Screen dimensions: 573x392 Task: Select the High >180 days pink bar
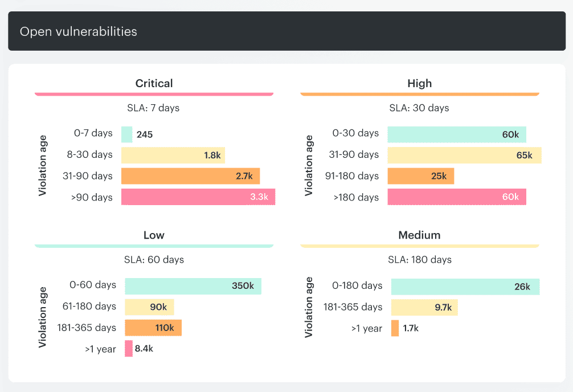pos(457,197)
